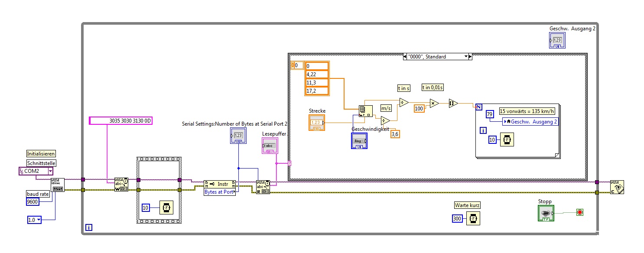Click the hex string constant 3035 3030 3130 0D
Viewport: 644px width, 253px height.
(120, 121)
